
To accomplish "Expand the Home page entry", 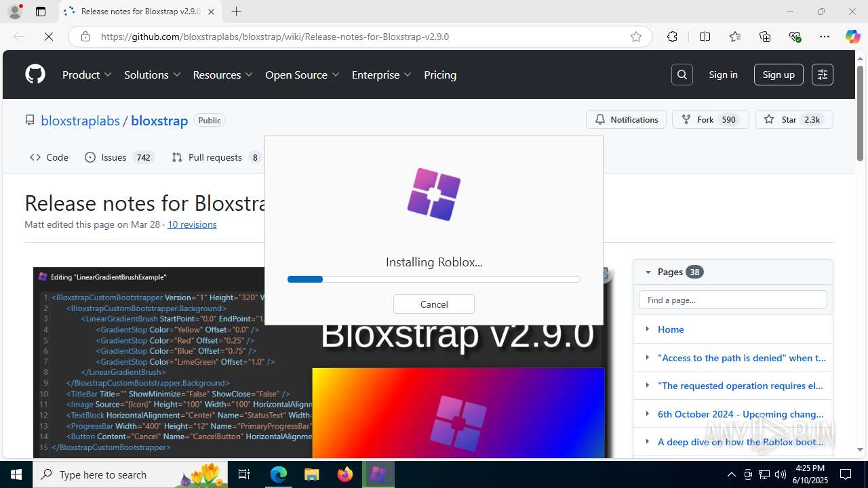I will [648, 329].
